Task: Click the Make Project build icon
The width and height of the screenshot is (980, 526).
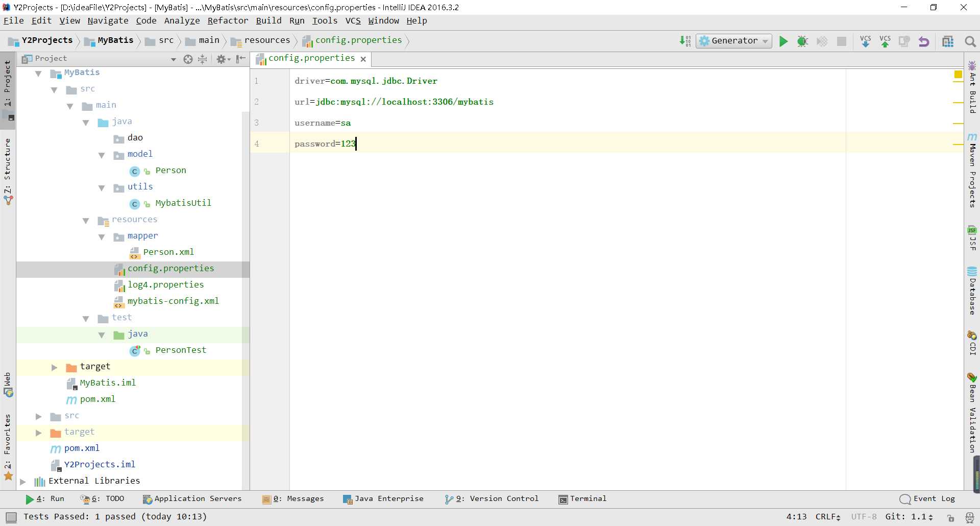Action: (685, 41)
